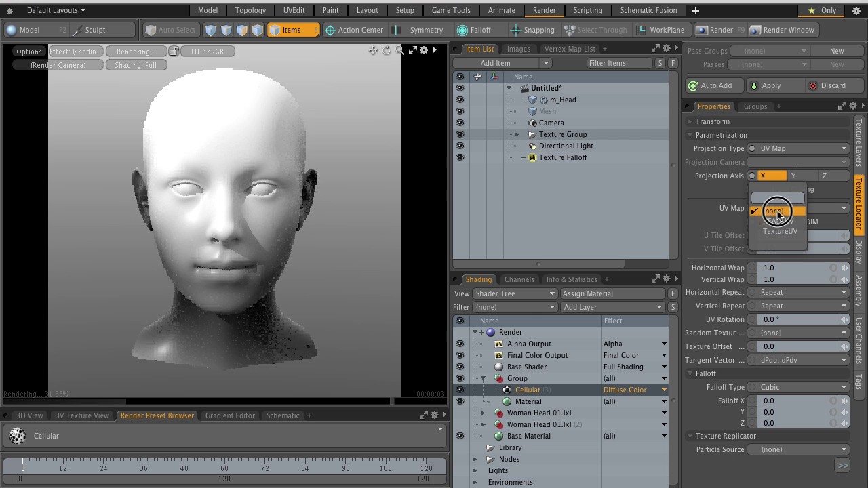The height and width of the screenshot is (488, 868).
Task: Click the star icon next to Only
Action: [x=812, y=11]
